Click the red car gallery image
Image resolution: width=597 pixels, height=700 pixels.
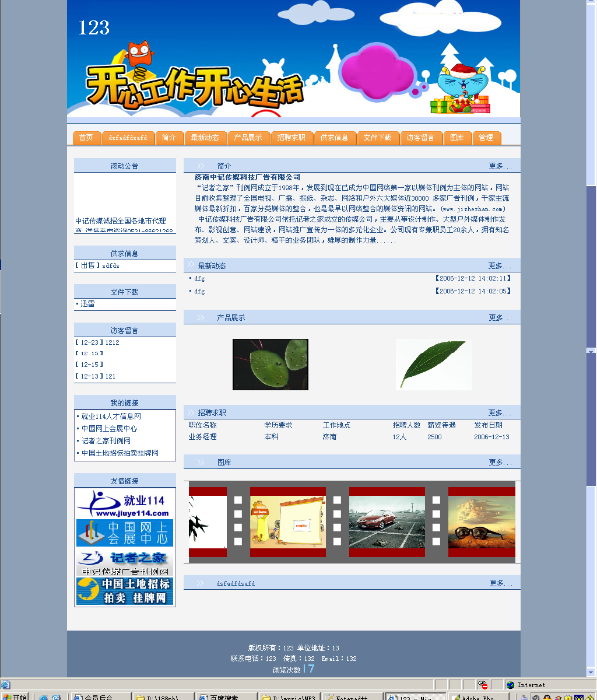pyautogui.click(x=387, y=522)
